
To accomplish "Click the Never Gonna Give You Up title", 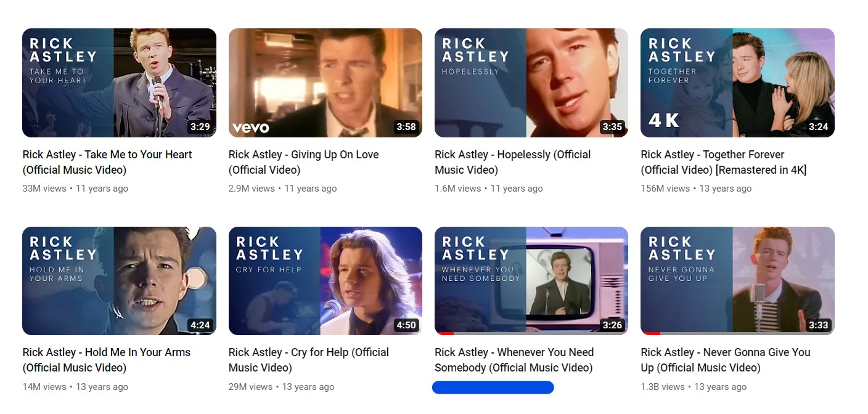I will [x=726, y=360].
